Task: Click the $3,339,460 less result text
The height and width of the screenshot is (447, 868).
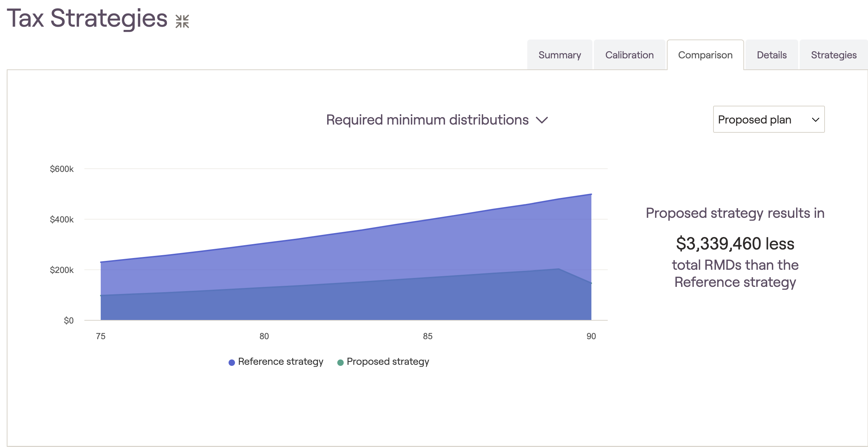Action: coord(735,244)
